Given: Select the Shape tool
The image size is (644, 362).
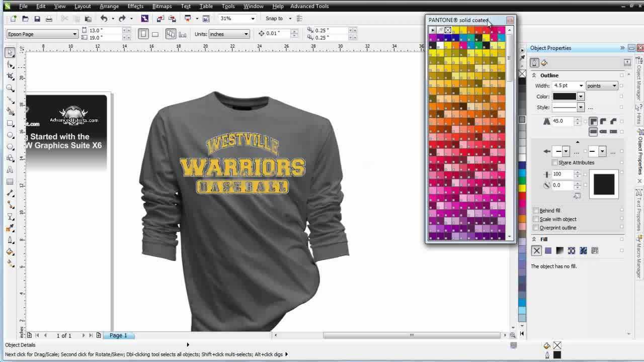Looking at the screenshot, I should point(10,65).
